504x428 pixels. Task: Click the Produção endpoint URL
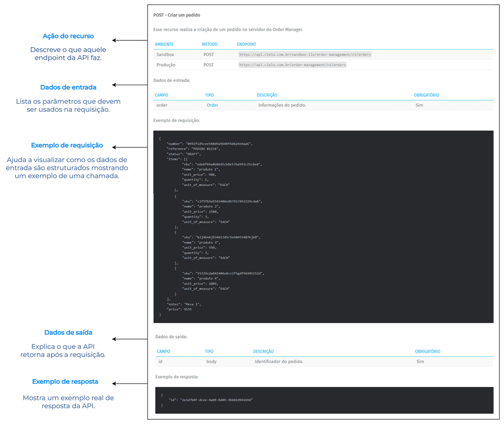pos(293,65)
